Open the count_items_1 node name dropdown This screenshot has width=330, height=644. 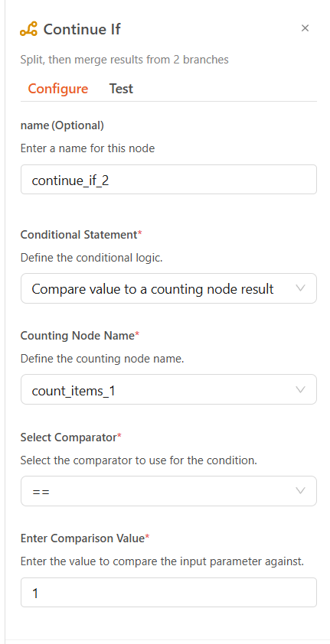click(169, 389)
